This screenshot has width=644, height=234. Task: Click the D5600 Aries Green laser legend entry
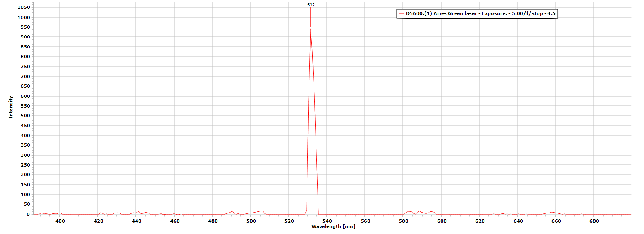[x=477, y=13]
